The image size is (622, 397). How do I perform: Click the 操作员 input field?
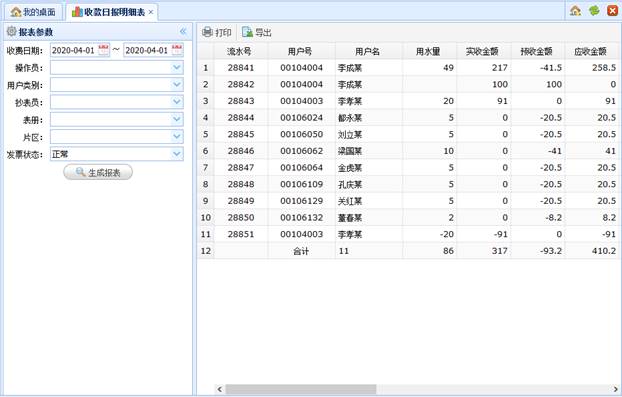coord(111,68)
